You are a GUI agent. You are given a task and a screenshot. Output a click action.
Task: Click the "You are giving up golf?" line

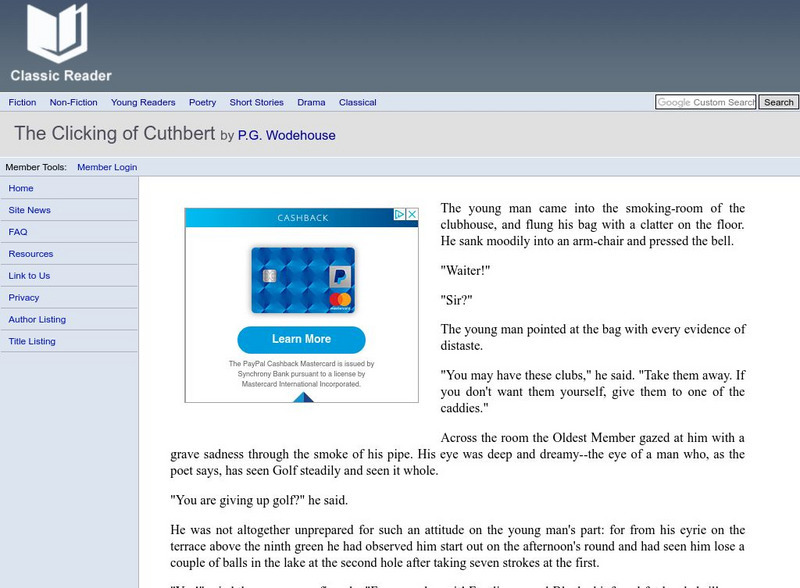[x=259, y=500]
